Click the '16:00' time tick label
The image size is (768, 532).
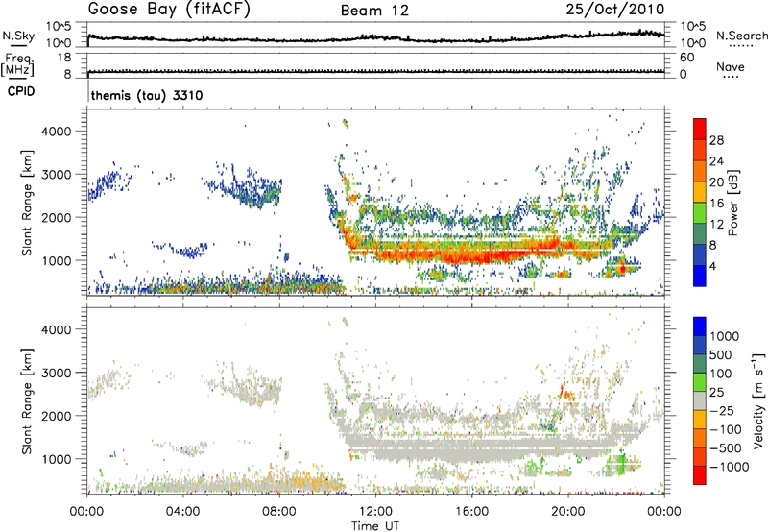471,512
